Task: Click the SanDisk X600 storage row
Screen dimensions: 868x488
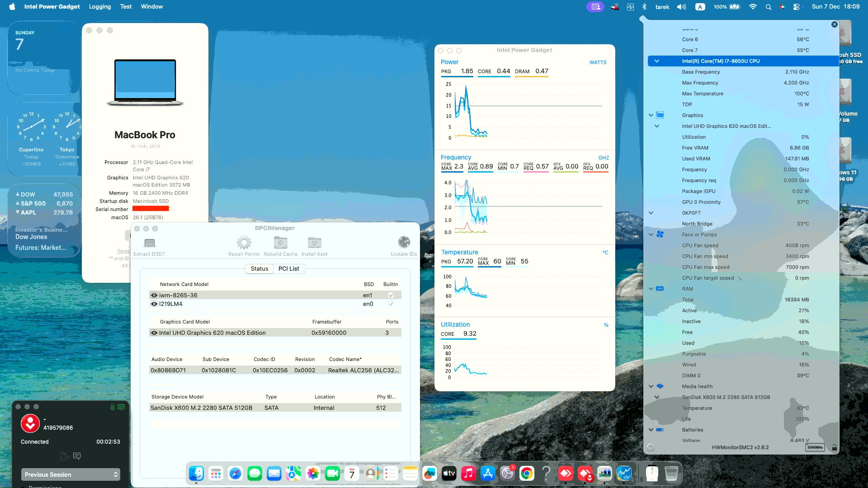Action: tap(201, 408)
